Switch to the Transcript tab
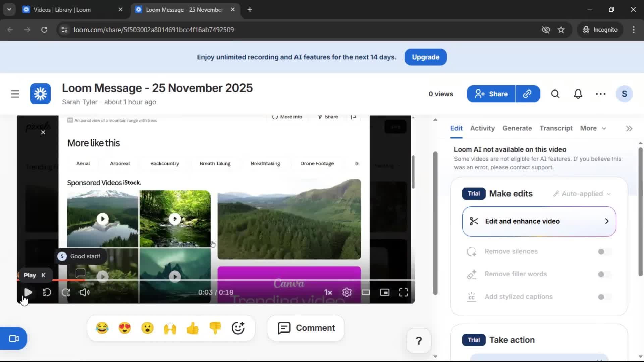 [556, 128]
